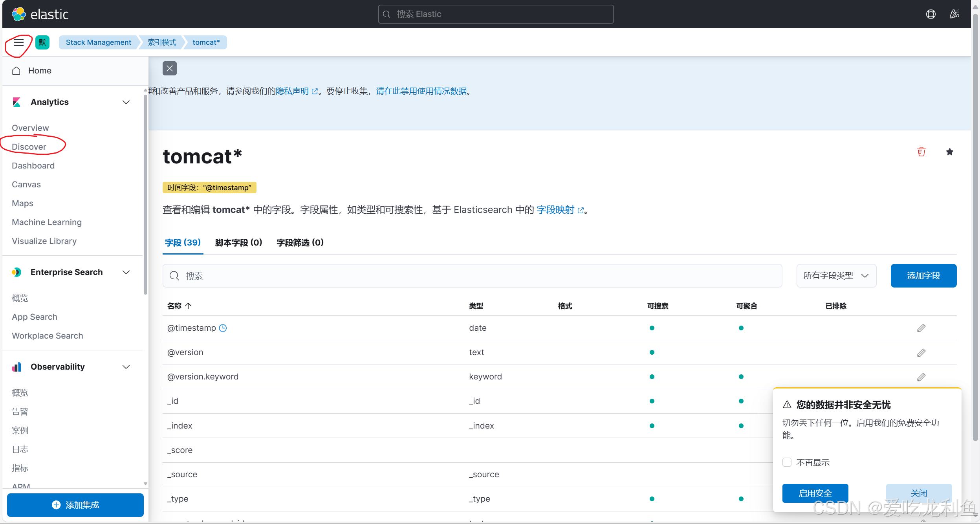The width and height of the screenshot is (980, 524).
Task: Open the help menu icon
Action: click(931, 14)
